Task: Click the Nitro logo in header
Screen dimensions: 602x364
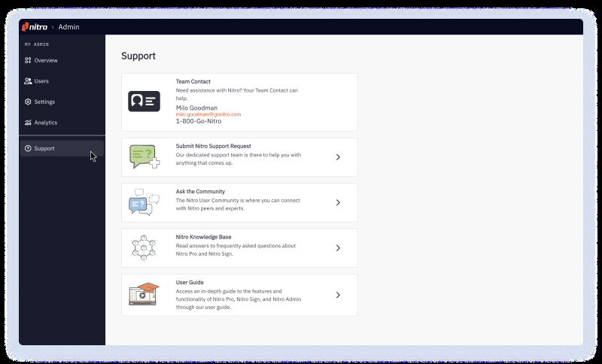Action: tap(35, 27)
